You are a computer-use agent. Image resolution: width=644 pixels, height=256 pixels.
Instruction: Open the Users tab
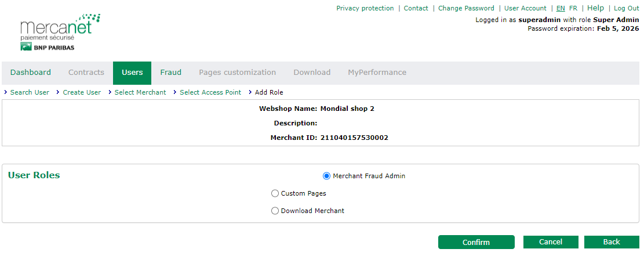tap(132, 73)
